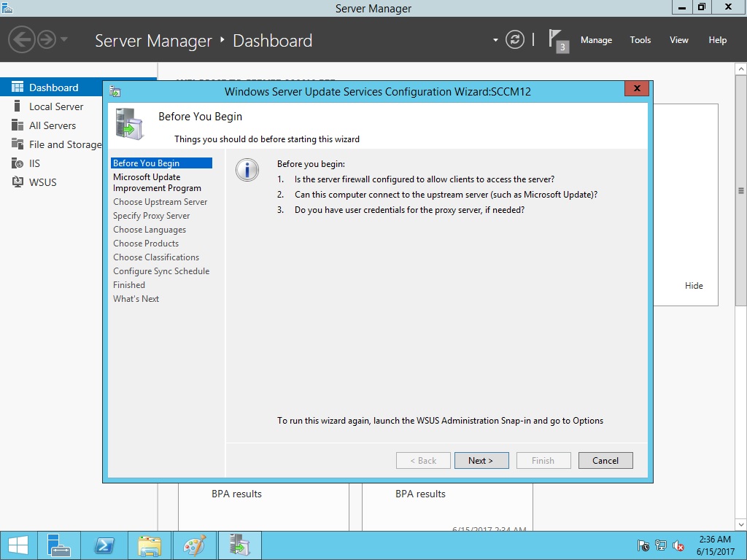Image resolution: width=747 pixels, height=560 pixels.
Task: Open Paint from the taskbar
Action: 194,545
